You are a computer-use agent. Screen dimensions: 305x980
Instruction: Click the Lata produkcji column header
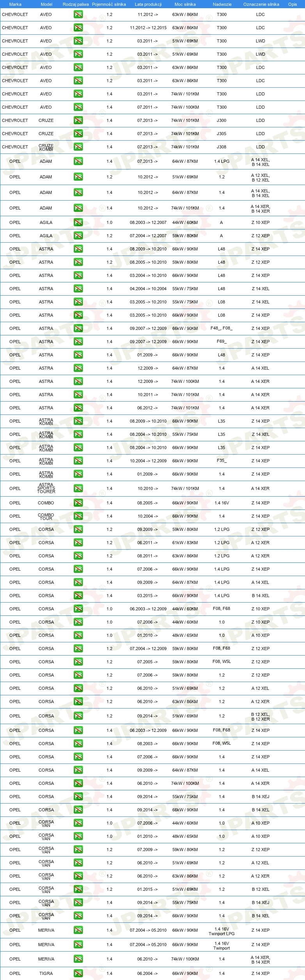pos(148,4)
